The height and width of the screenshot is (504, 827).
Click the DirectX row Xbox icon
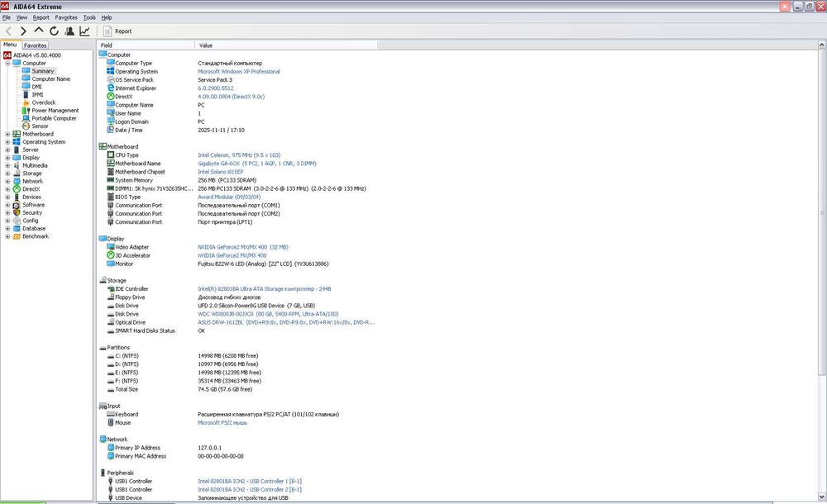click(x=111, y=97)
